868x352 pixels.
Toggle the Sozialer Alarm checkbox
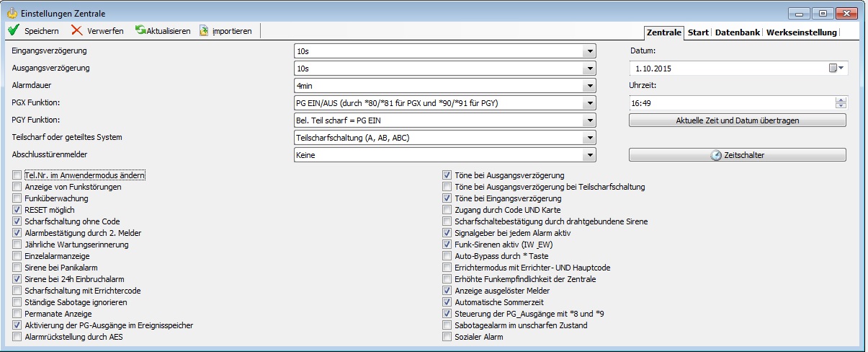447,337
